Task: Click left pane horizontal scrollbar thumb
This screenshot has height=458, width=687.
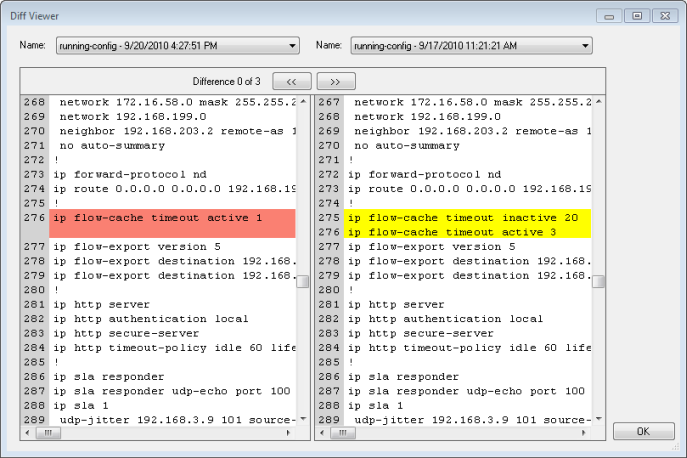Action: tap(48, 433)
